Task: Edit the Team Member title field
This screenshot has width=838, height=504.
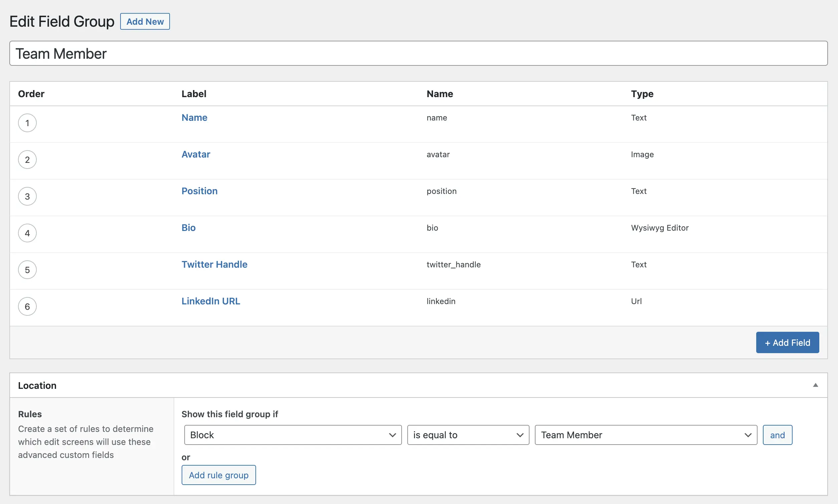Action: 418,53
